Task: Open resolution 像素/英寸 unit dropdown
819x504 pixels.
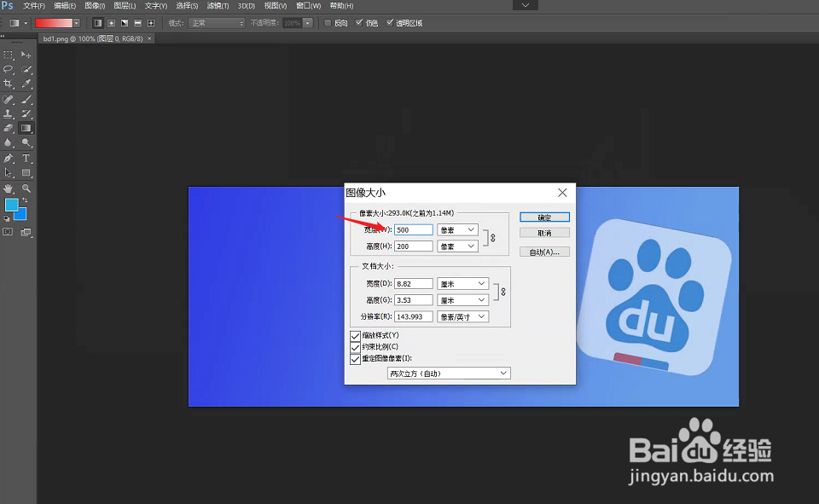Action: (x=462, y=316)
